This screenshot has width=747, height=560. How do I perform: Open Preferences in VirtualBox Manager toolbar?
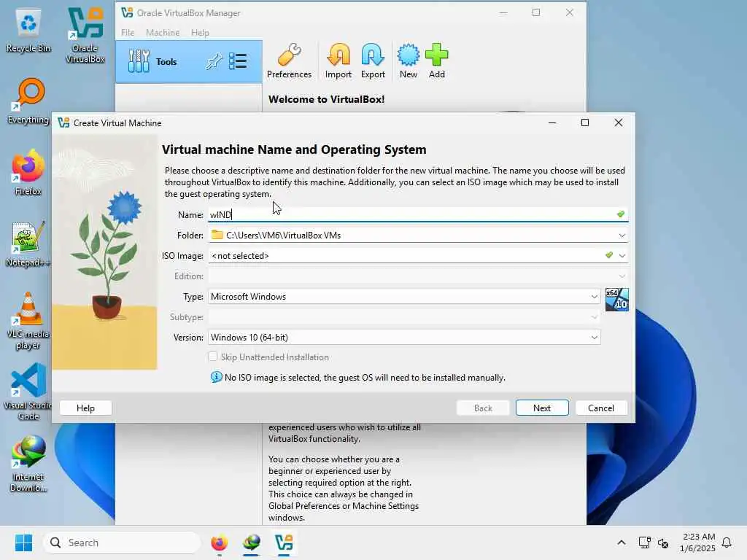(289, 61)
